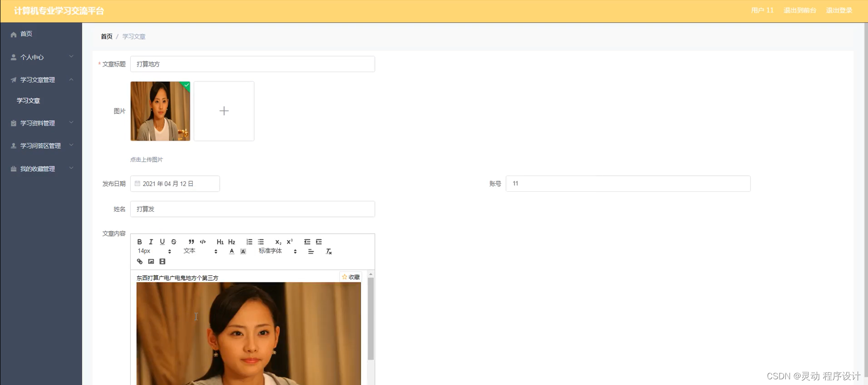
Task: Apply subscript formatting
Action: pos(278,242)
